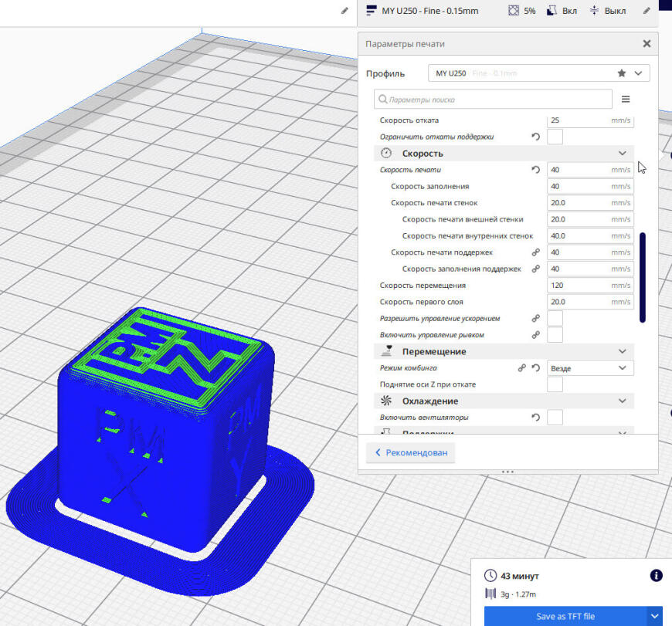Edit Скорость печати внутренних стенок value

[x=590, y=236]
